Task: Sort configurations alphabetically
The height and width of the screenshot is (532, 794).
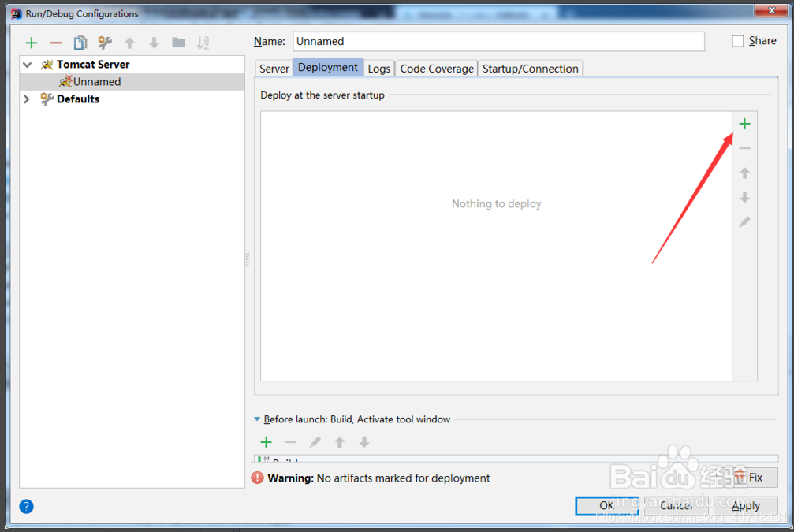Action: coord(203,43)
